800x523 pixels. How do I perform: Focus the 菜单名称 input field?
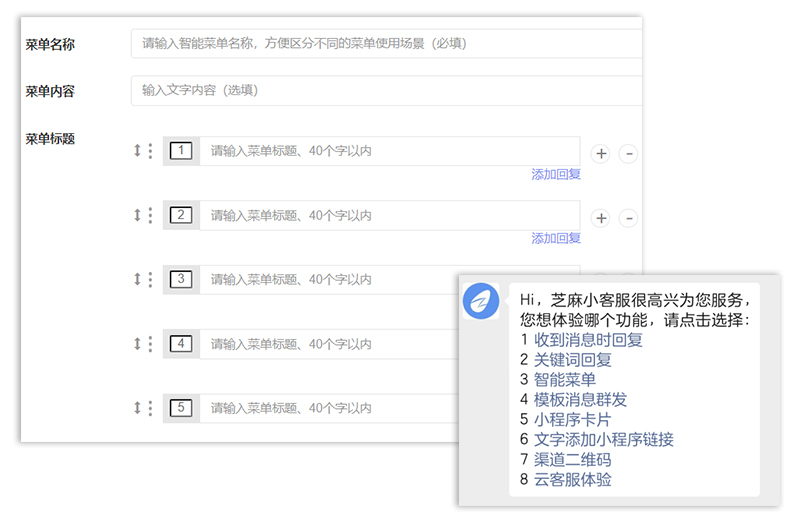coord(386,43)
